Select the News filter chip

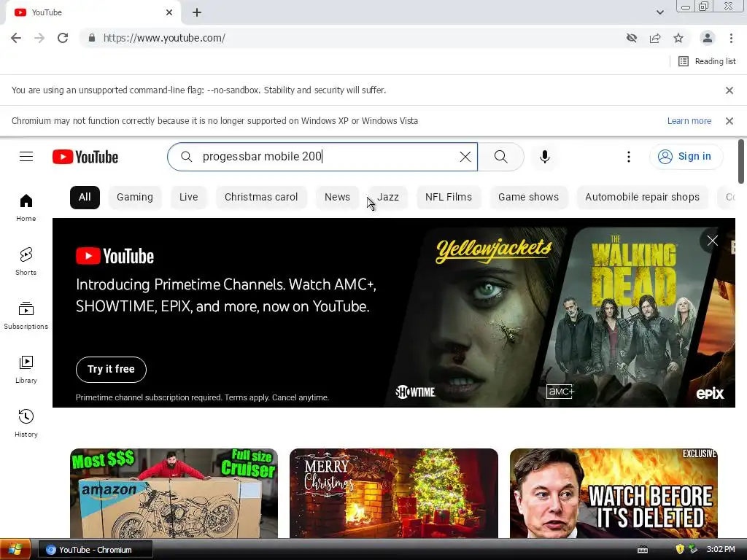pyautogui.click(x=337, y=197)
